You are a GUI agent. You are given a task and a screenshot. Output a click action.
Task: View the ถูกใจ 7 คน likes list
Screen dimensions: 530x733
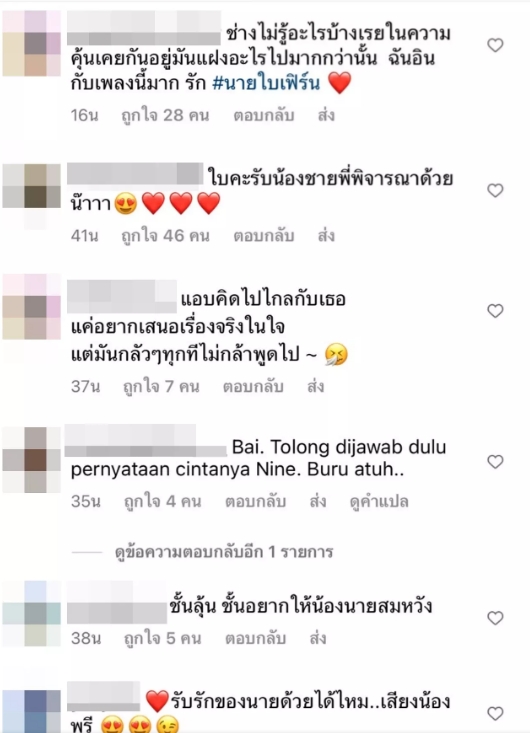pyautogui.click(x=161, y=386)
